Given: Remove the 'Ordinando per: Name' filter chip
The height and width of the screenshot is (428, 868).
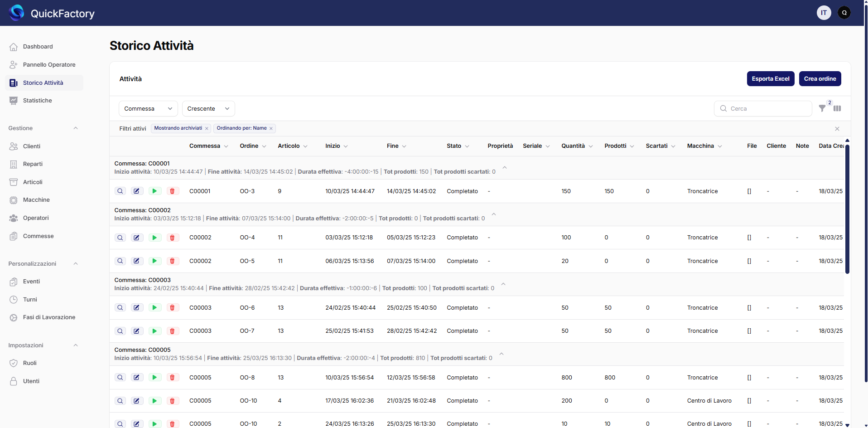Looking at the screenshot, I should coord(271,129).
